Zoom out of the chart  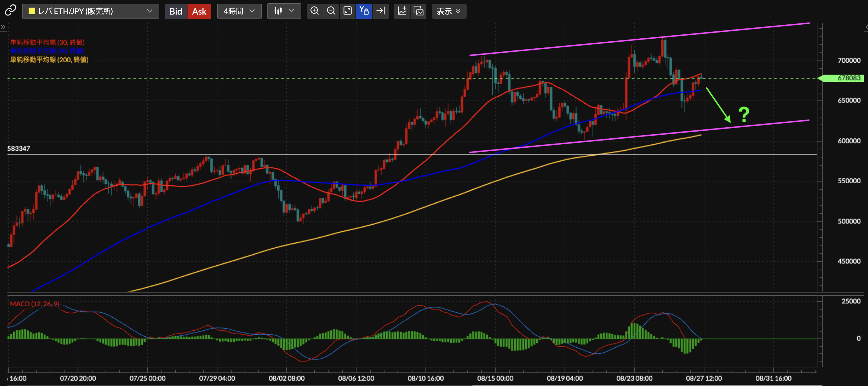pyautogui.click(x=331, y=11)
